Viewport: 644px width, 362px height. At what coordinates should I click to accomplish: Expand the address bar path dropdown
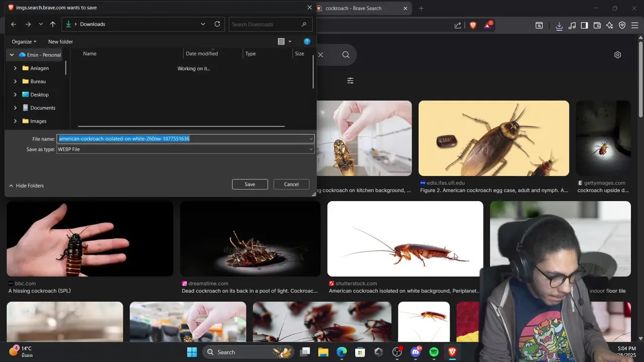click(203, 24)
